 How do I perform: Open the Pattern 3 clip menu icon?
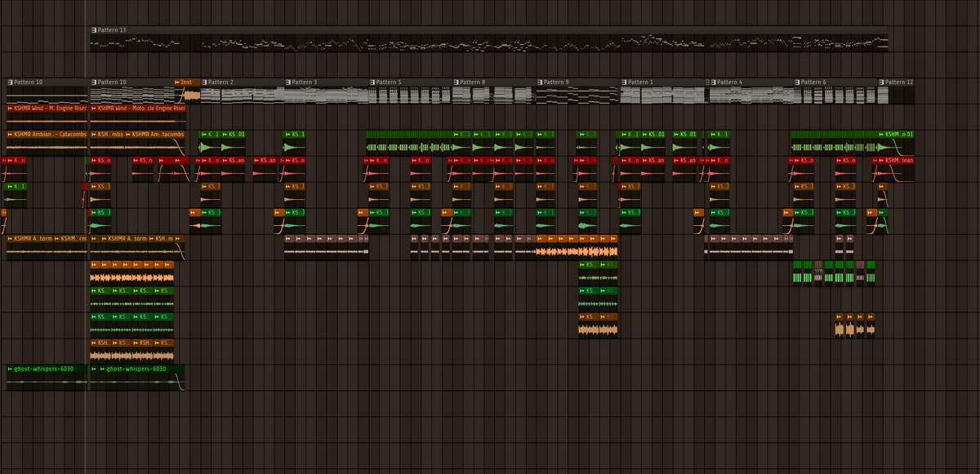coord(288,82)
